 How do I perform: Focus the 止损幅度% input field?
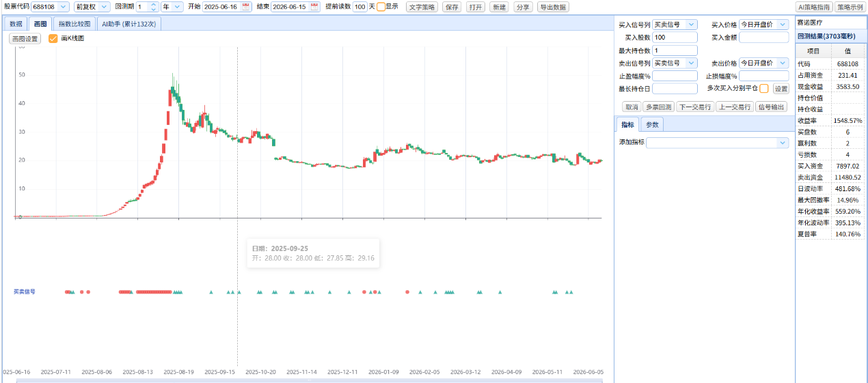pos(763,76)
